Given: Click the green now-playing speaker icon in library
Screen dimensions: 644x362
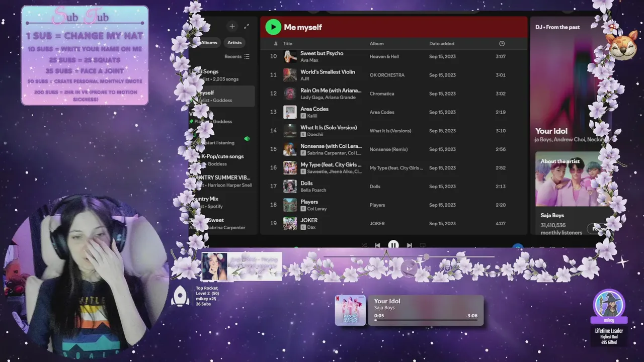Looking at the screenshot, I should coord(247,139).
